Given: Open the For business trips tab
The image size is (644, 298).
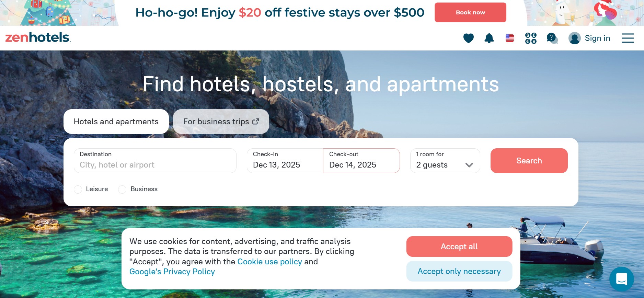Looking at the screenshot, I should pyautogui.click(x=221, y=122).
